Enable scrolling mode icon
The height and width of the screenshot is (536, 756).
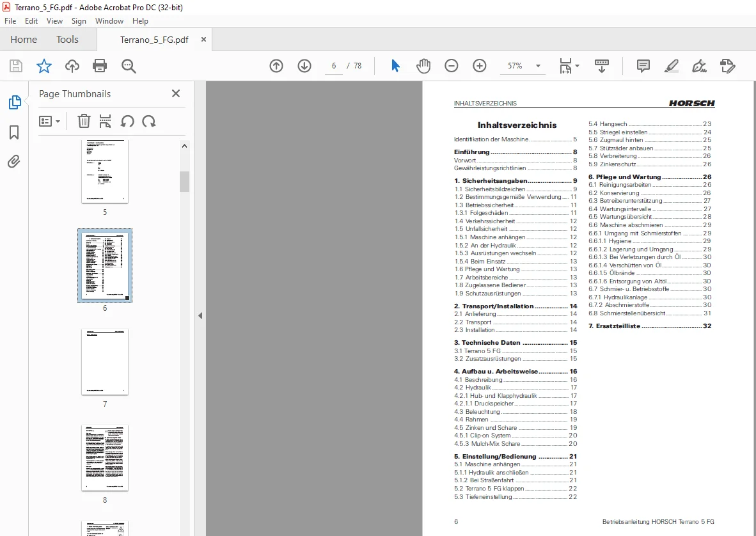pos(601,66)
